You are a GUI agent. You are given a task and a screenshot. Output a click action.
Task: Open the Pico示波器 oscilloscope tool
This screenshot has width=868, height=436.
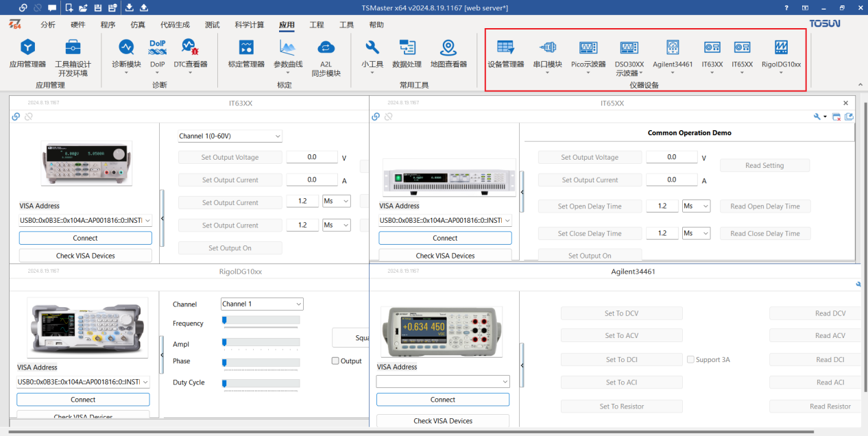click(588, 54)
